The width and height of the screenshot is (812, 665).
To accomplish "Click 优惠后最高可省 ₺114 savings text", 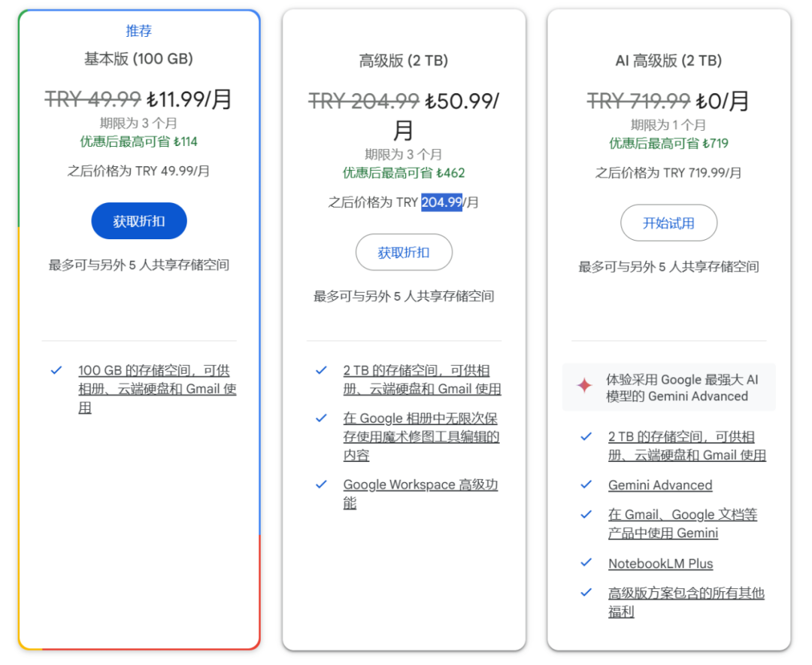I will 139,141.
